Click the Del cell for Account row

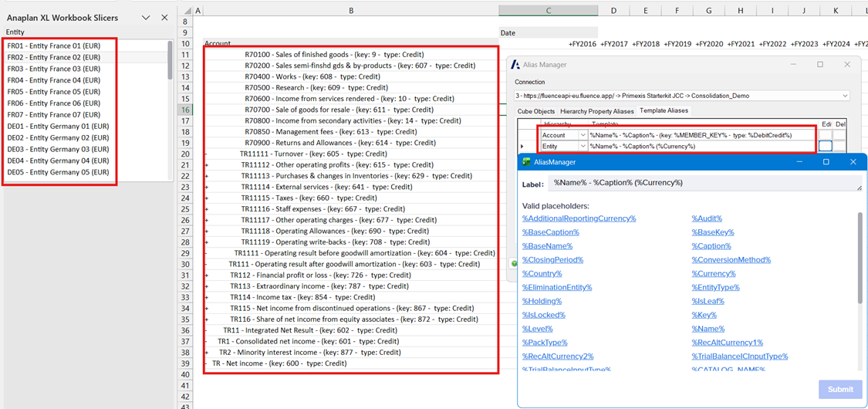coord(840,135)
